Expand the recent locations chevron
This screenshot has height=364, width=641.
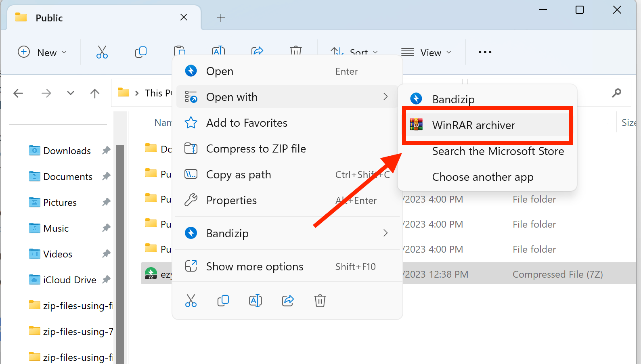coord(71,94)
